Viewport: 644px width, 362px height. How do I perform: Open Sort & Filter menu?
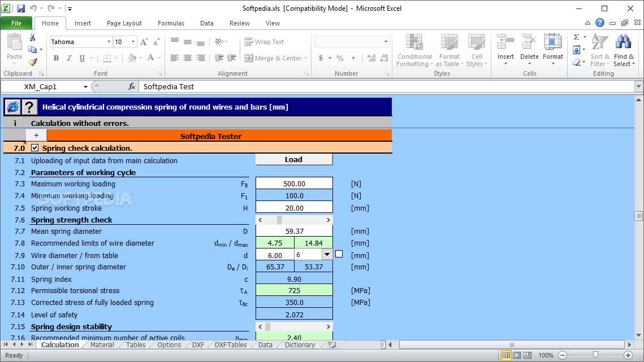600,50
